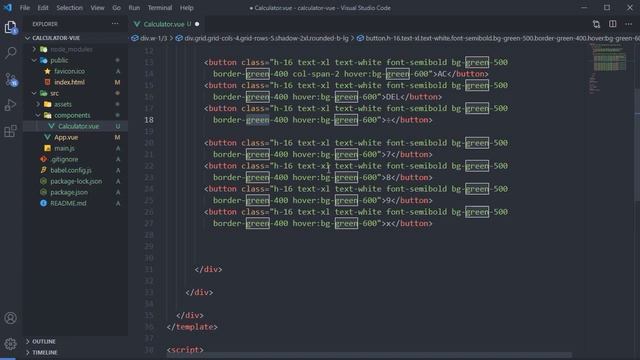Click the package.json file icon
Viewport: 640px width, 360px height.
(43, 192)
